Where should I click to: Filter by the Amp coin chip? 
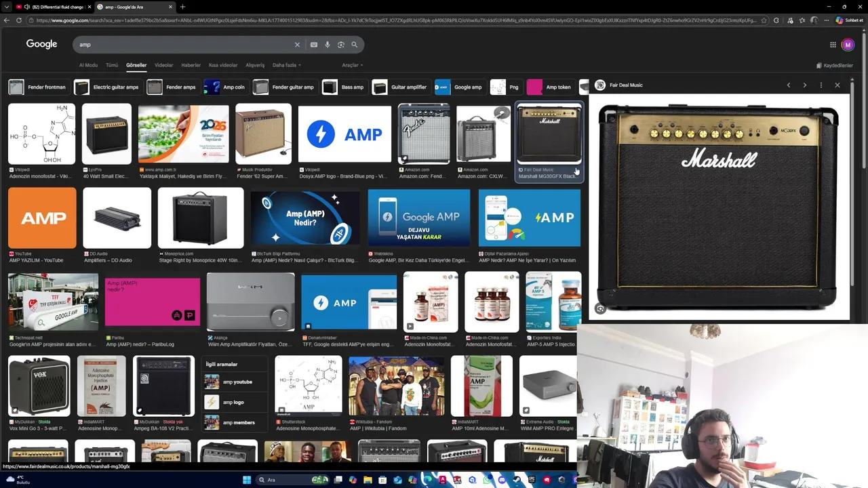(x=225, y=87)
